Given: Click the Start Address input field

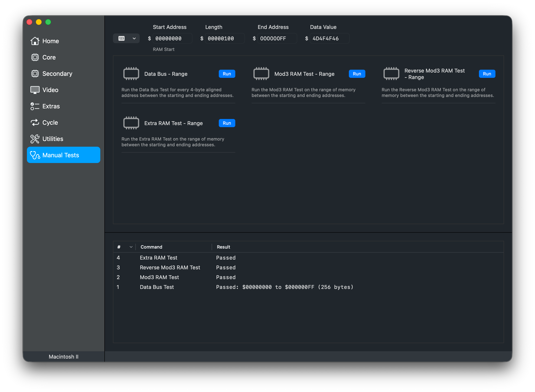Looking at the screenshot, I should coord(172,39).
